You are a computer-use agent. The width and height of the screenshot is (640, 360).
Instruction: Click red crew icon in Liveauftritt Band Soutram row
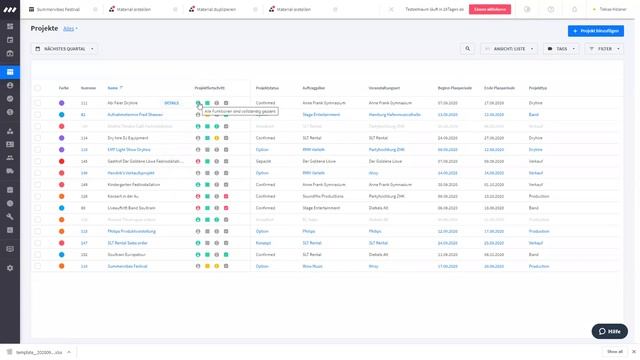point(198,208)
